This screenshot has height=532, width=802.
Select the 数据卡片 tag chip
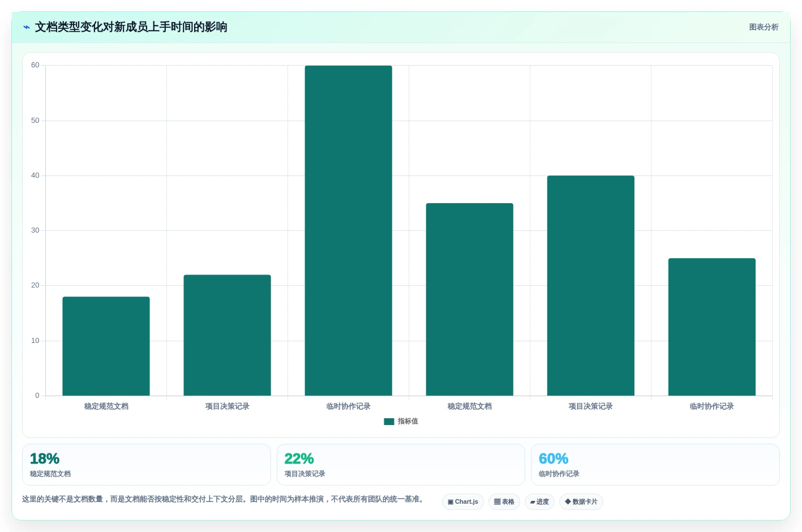coord(581,502)
